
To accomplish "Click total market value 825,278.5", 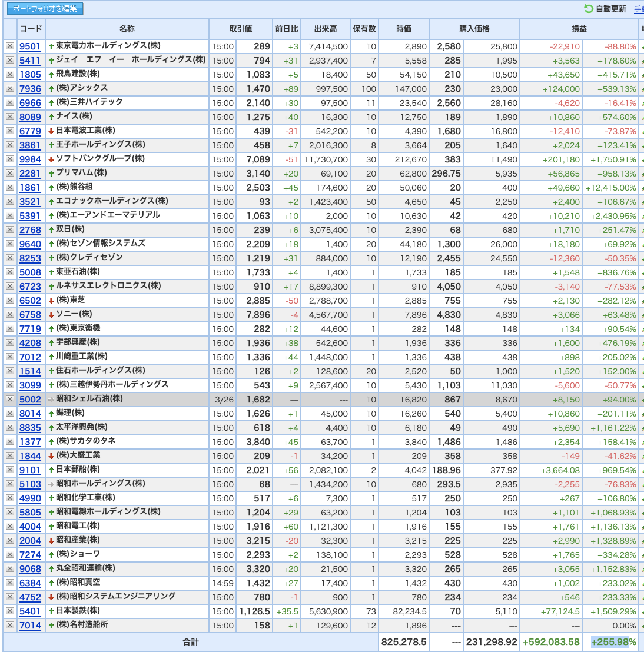I will click(404, 642).
